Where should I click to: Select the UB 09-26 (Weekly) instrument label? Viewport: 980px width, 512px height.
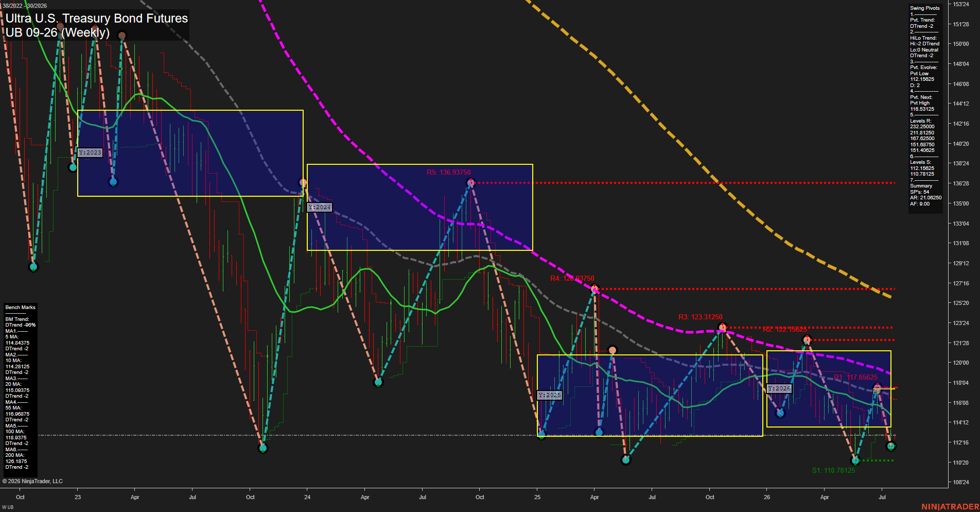(57, 32)
